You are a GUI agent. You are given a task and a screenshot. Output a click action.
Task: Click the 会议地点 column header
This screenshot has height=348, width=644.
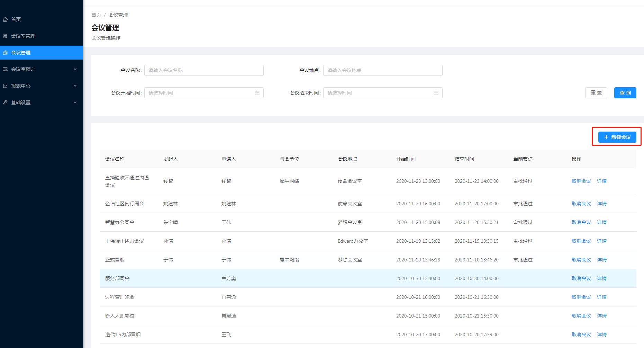coord(347,159)
